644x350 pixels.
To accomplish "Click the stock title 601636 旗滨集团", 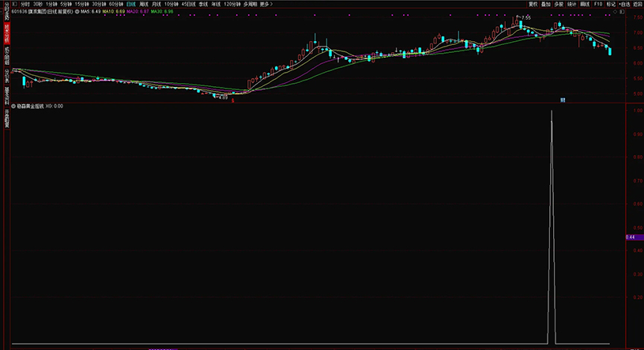I will [43, 12].
